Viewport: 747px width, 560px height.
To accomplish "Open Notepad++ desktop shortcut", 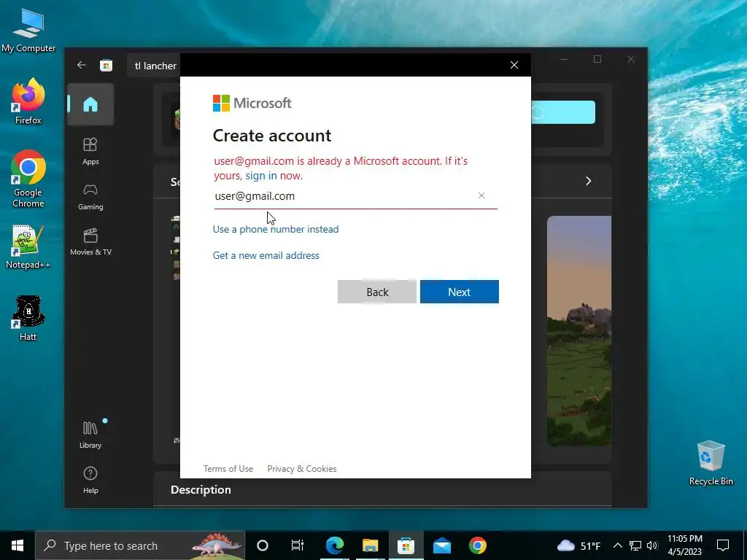I will point(28,246).
